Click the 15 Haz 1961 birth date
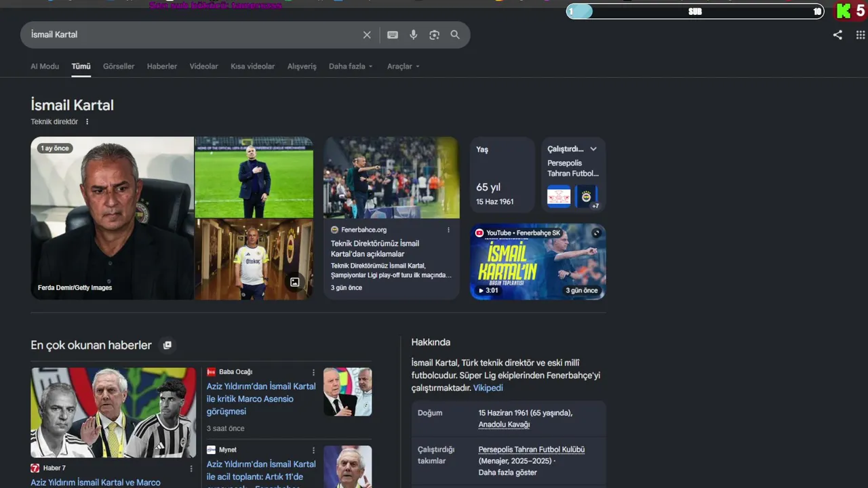 [495, 202]
